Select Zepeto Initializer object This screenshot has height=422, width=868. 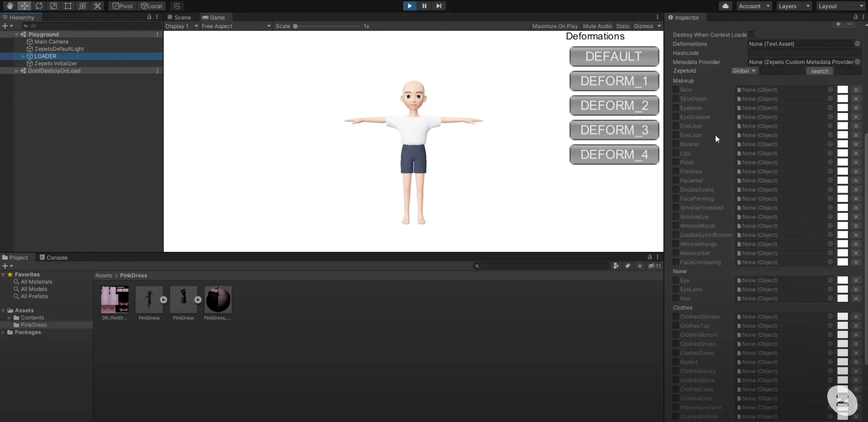click(x=55, y=64)
